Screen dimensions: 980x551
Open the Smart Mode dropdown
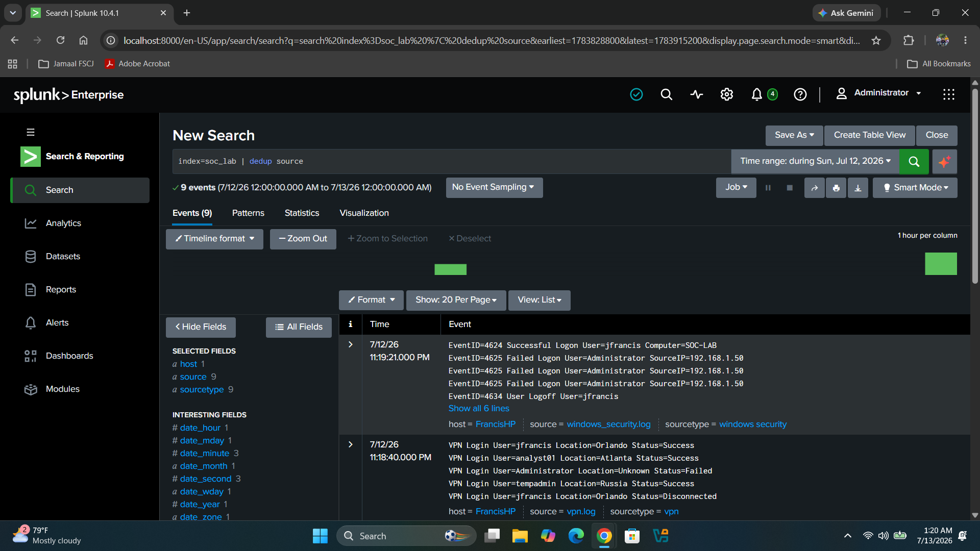point(915,188)
